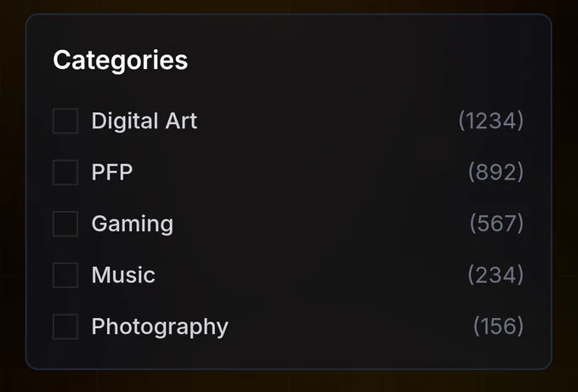Click the dark background below the panel
Image resolution: width=578 pixels, height=392 pixels.
click(289, 382)
